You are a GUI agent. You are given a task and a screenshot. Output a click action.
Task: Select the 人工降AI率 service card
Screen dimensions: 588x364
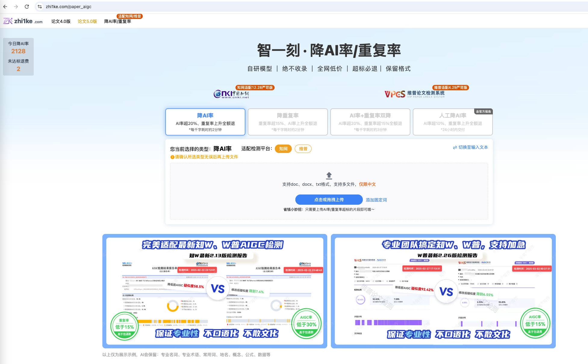point(453,122)
